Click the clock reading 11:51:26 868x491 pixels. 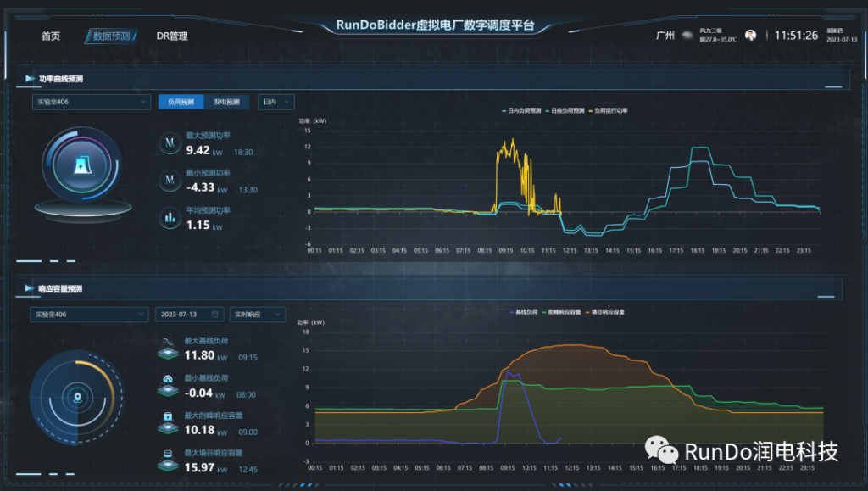pyautogui.click(x=796, y=36)
